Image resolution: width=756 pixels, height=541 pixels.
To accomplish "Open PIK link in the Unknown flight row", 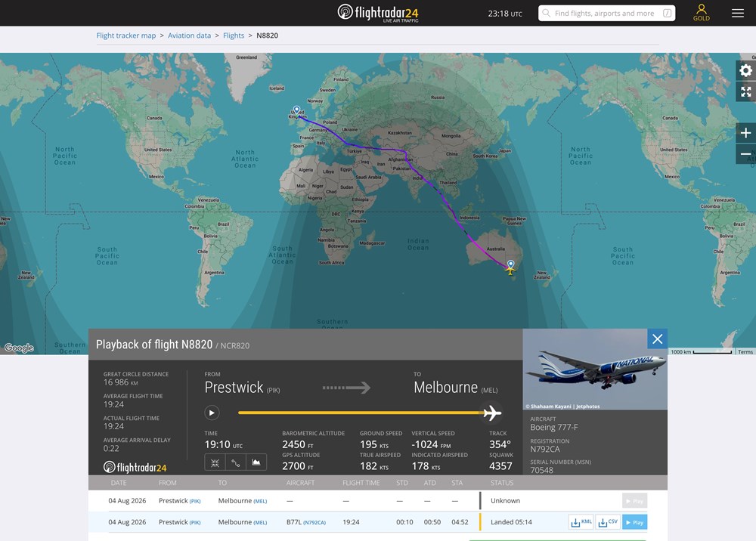I will (195, 502).
